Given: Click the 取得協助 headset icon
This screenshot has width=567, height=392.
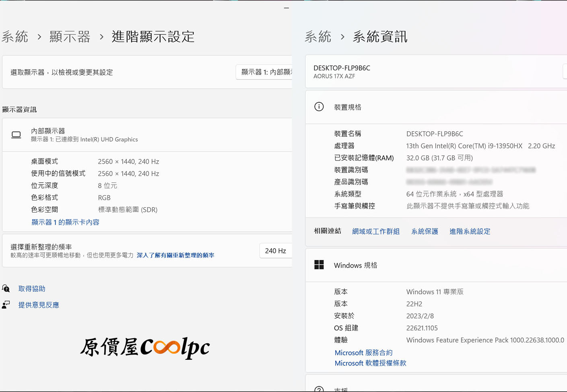Looking at the screenshot, I should (x=6, y=288).
